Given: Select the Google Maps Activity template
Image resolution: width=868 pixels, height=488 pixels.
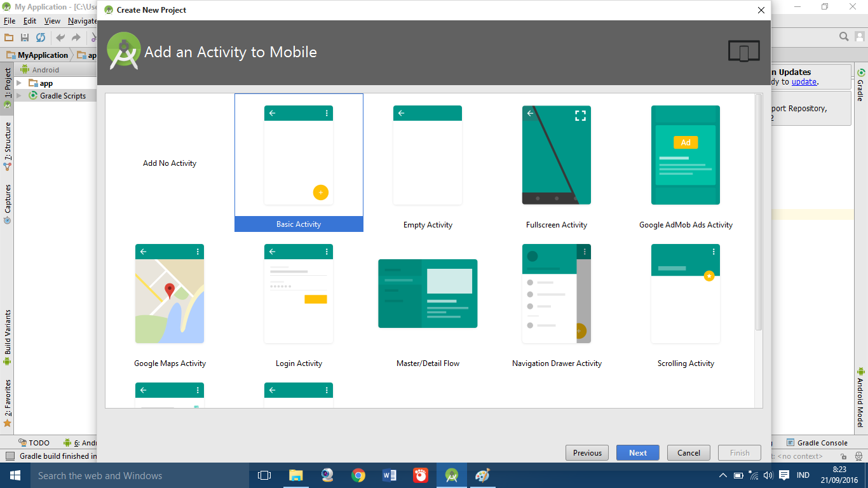Looking at the screenshot, I should click(169, 294).
